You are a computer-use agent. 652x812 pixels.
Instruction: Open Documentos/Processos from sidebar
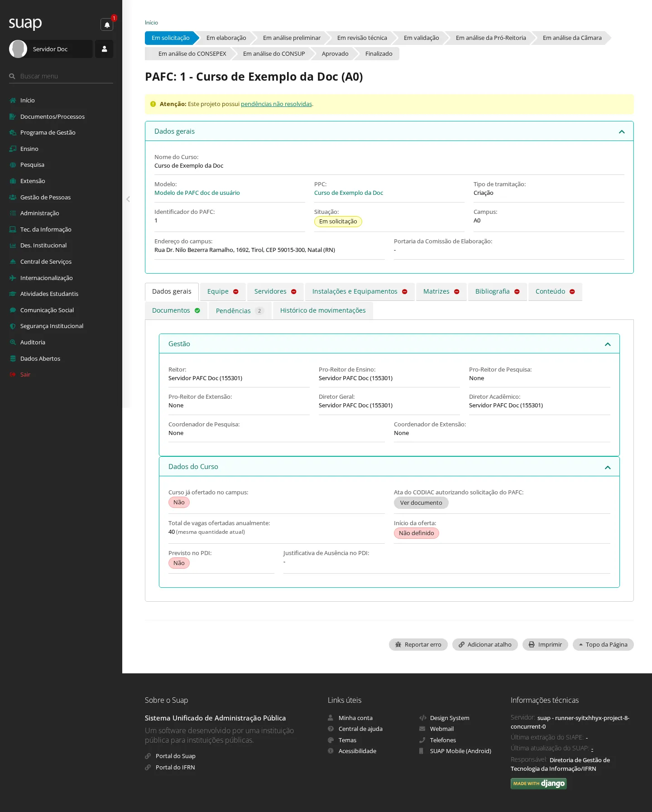(x=53, y=116)
